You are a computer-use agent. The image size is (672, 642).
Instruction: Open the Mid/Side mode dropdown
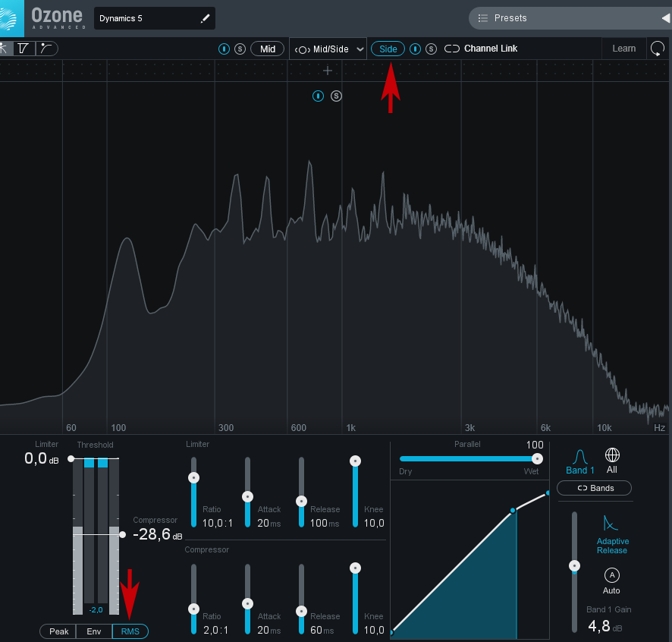point(328,49)
